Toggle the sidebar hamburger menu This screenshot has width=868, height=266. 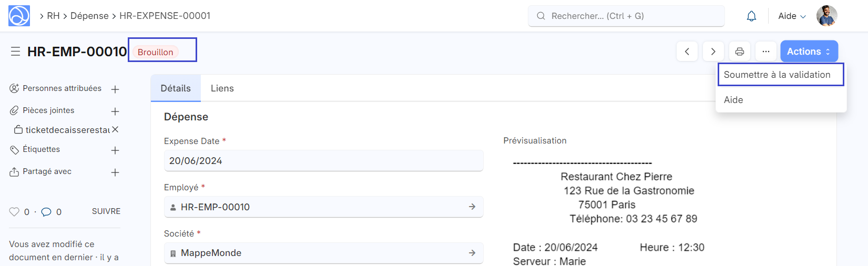click(16, 52)
